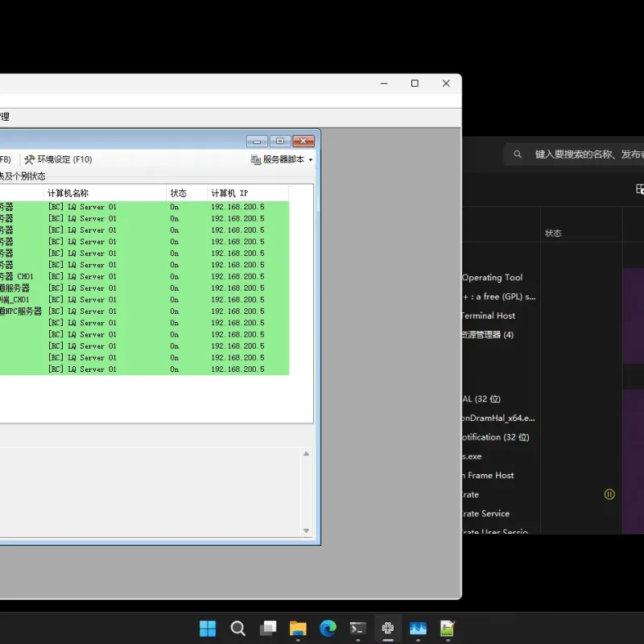Open taskbar Search
This screenshot has height=644, width=644.
237,628
